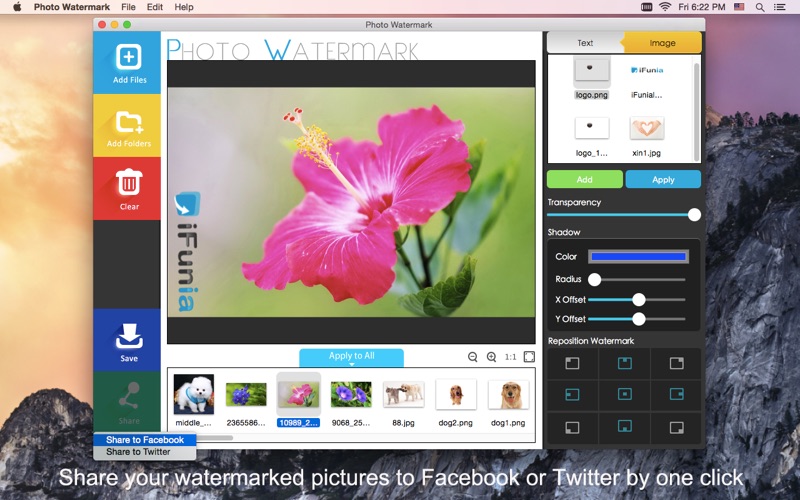
Task: Click the shadow Radius slider handle
Action: pyautogui.click(x=594, y=279)
